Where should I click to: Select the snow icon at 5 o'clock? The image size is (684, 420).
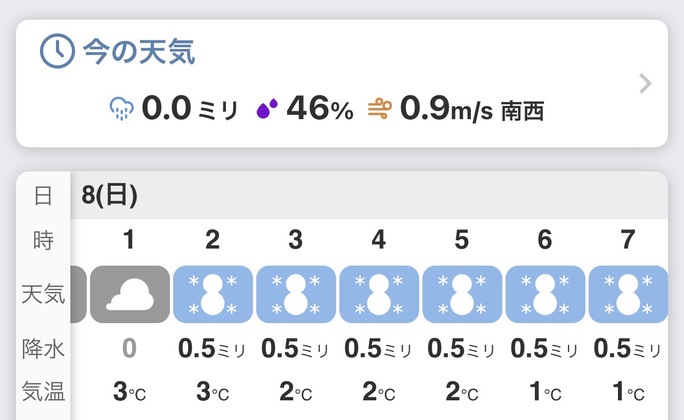click(461, 294)
